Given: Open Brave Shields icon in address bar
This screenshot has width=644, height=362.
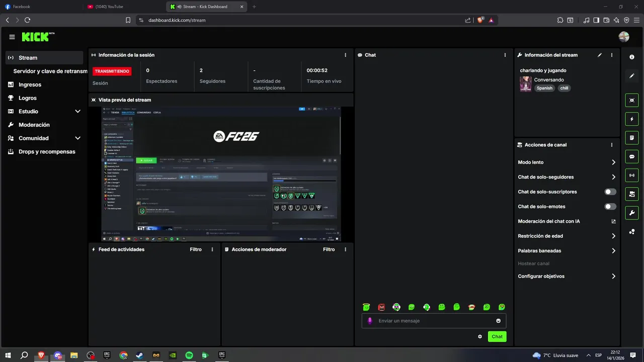Looking at the screenshot, I should (480, 20).
